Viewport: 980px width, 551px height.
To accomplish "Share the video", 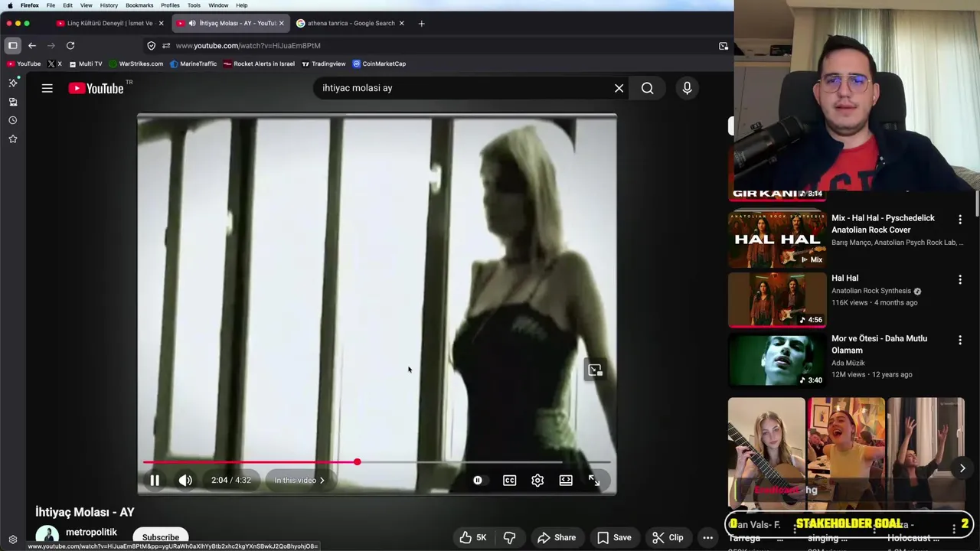I will pos(557,537).
